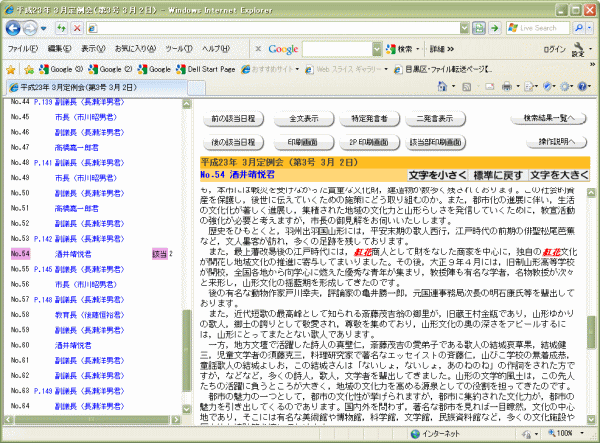This screenshot has width=600, height=443.
Task: Open the Google (3) favorite link
Action: click(x=61, y=69)
